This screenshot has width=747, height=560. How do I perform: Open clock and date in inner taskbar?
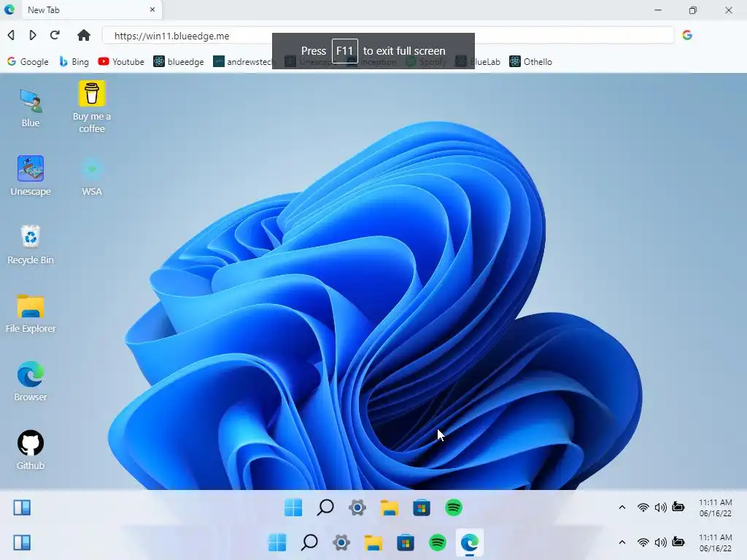716,507
